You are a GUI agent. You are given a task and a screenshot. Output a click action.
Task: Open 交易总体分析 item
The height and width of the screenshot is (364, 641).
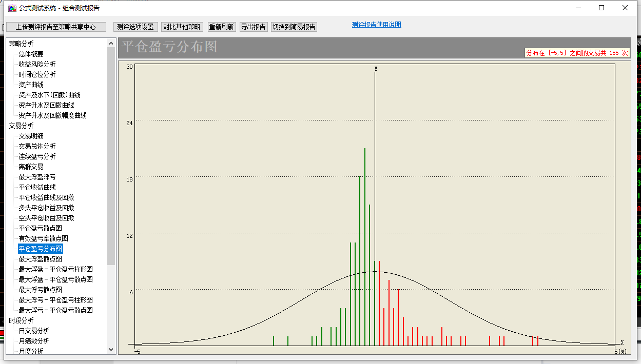click(37, 146)
